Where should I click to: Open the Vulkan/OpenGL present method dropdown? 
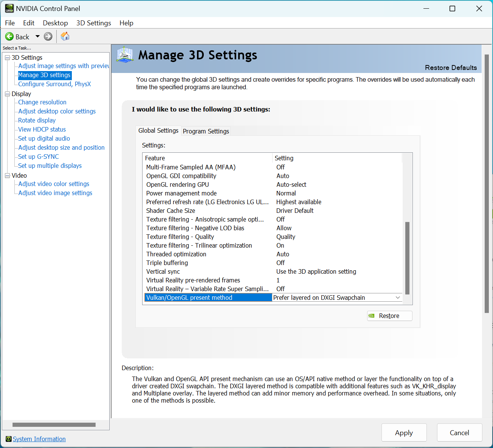click(x=397, y=298)
